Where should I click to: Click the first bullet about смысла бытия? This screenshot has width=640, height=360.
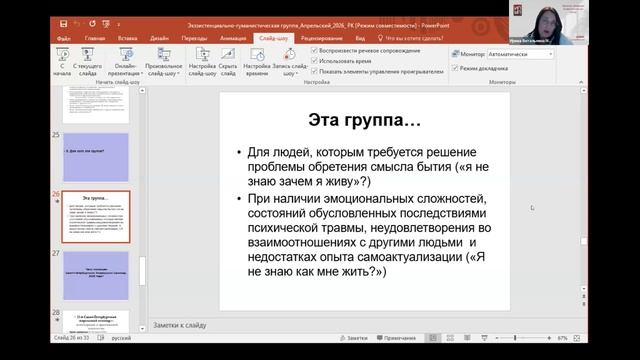click(368, 167)
